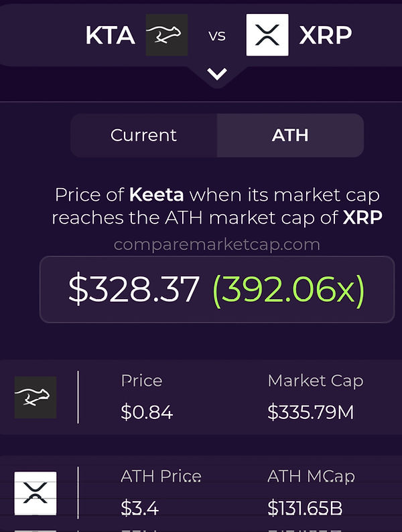
Task: Select the KTA ticker label
Action: (x=110, y=35)
